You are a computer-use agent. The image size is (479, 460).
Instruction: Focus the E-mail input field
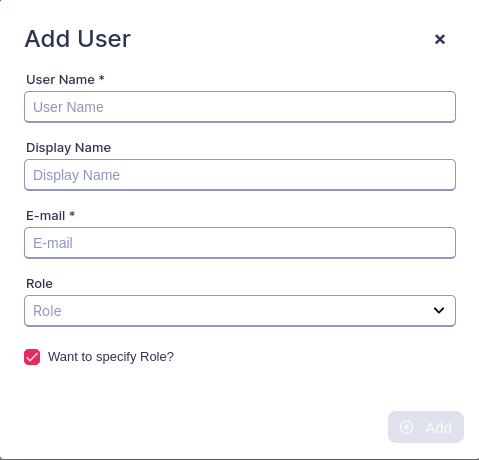240,243
